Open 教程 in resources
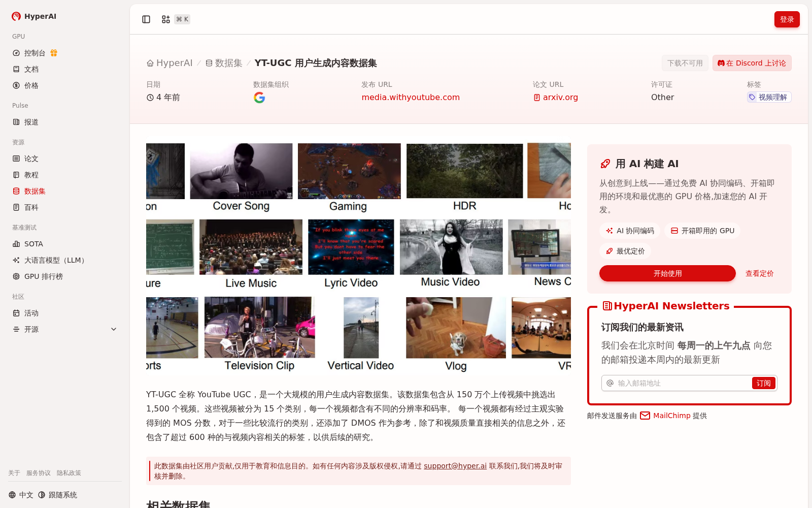This screenshot has height=508, width=812. 31,175
